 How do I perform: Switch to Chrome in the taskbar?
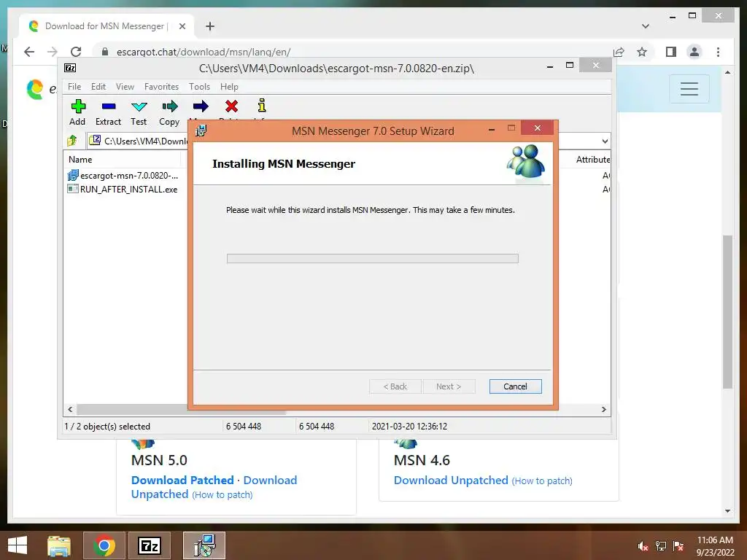pos(104,545)
